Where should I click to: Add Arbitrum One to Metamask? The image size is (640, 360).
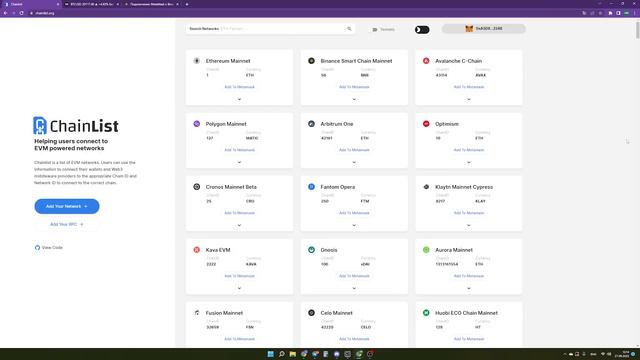[x=354, y=150]
